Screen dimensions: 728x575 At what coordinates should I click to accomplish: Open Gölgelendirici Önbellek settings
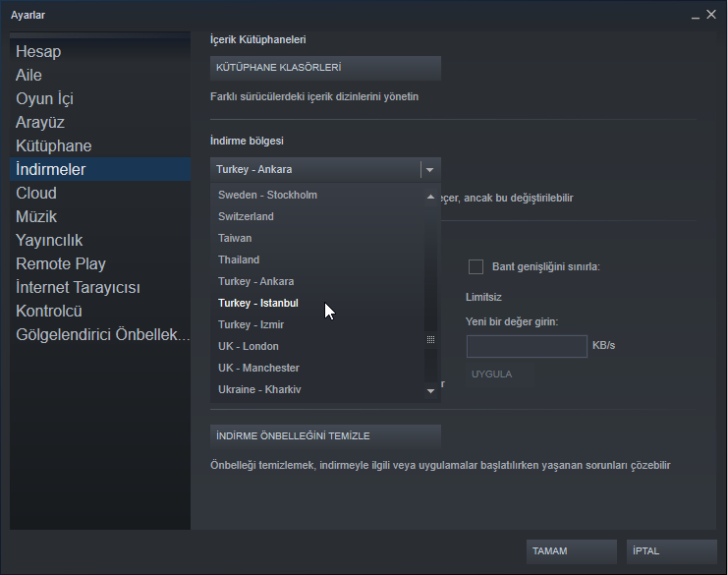[x=100, y=335]
